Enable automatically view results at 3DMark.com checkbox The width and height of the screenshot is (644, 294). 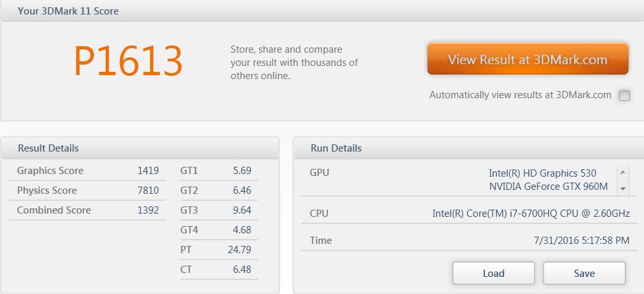pyautogui.click(x=624, y=96)
